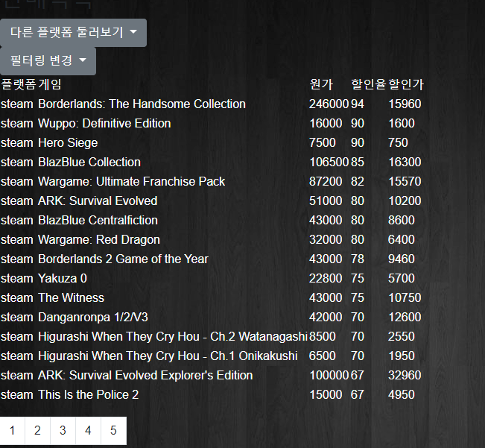Go to page 2
The image size is (485, 448).
tap(37, 430)
